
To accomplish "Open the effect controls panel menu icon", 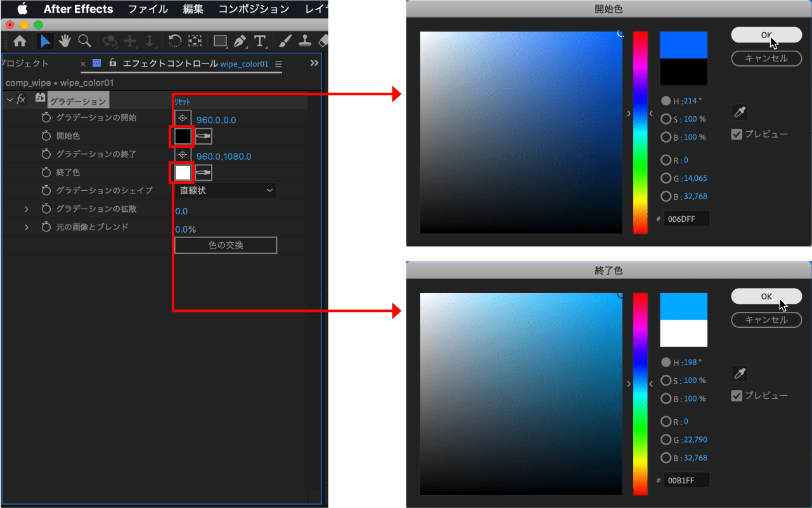I will coord(278,64).
